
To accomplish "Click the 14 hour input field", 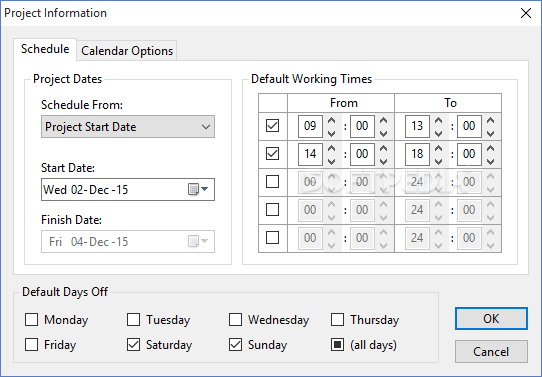I will click(x=310, y=154).
